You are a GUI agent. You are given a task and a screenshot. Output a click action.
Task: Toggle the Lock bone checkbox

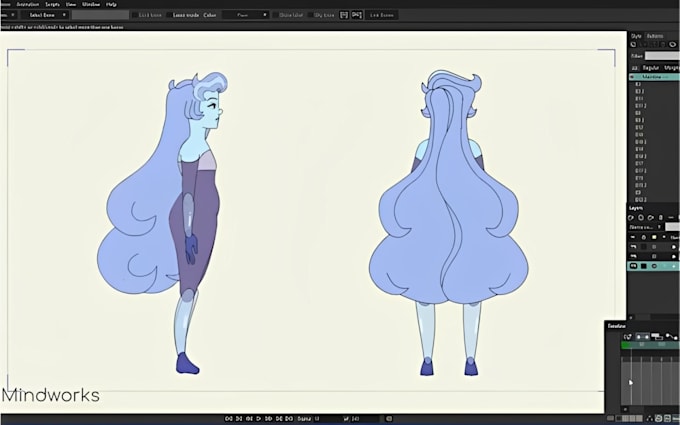click(x=135, y=15)
